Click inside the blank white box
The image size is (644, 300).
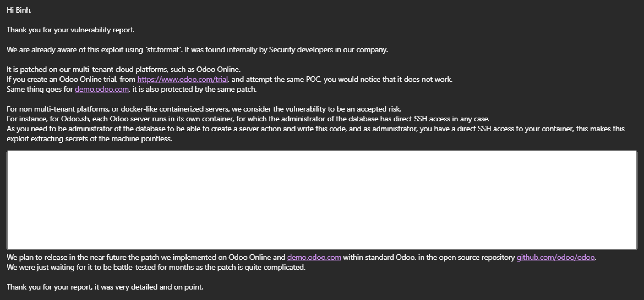(322, 200)
